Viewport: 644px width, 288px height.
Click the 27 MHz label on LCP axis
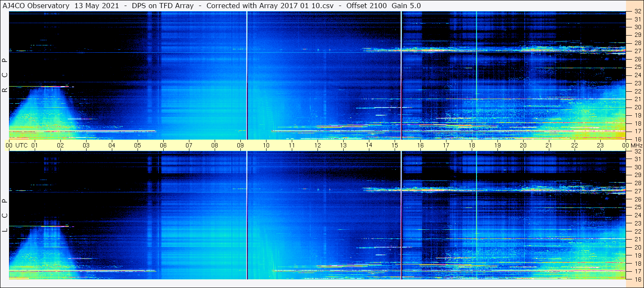[x=637, y=191]
